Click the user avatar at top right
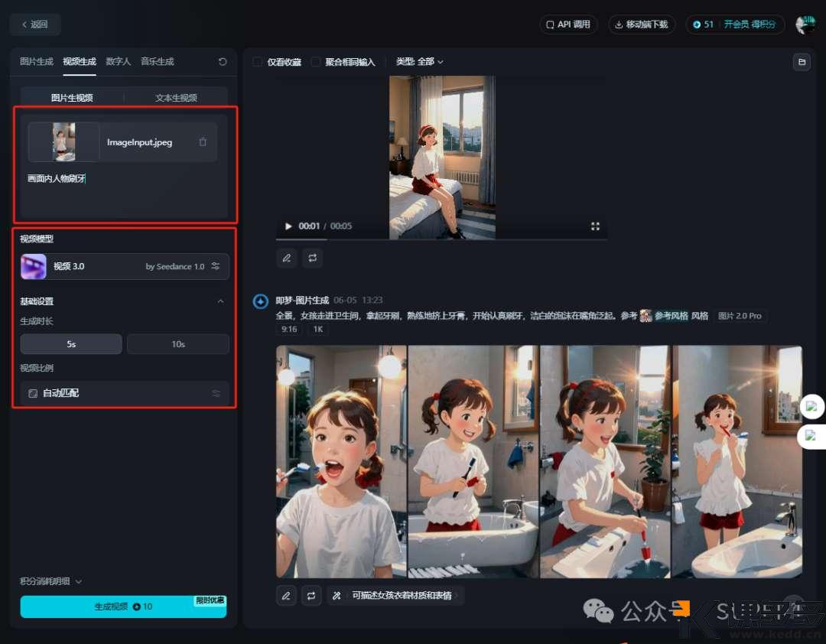The image size is (826, 644). 805,24
